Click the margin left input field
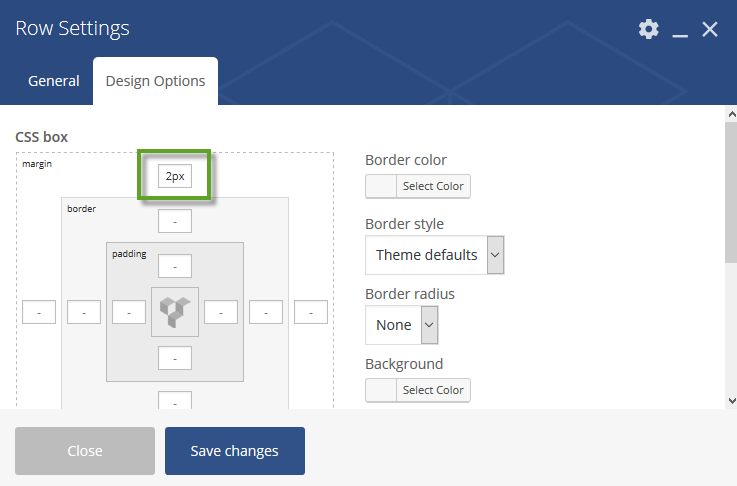 [x=39, y=312]
